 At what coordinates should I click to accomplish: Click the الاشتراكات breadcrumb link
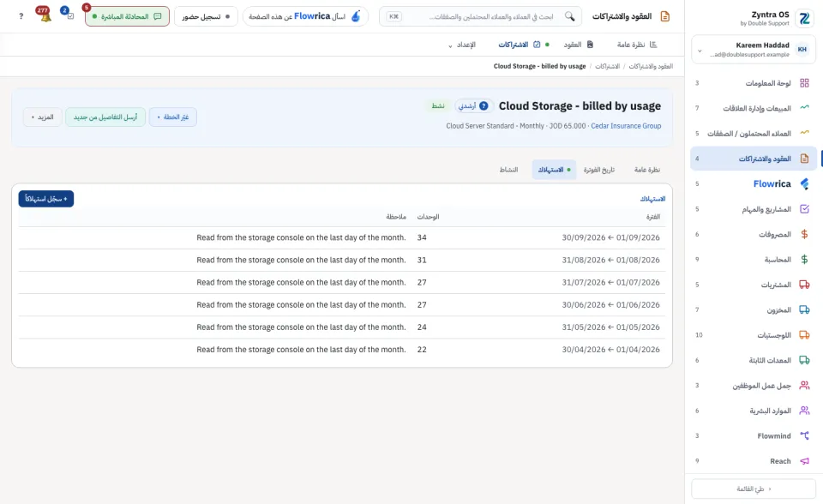[x=607, y=66]
